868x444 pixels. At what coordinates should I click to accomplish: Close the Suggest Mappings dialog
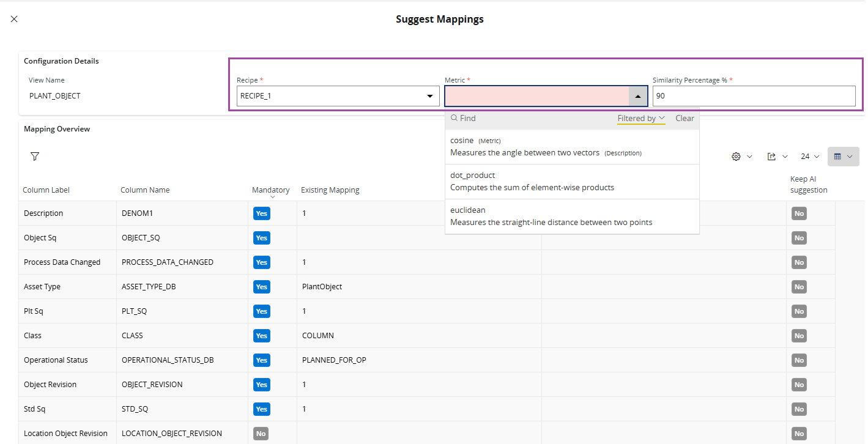click(x=14, y=19)
